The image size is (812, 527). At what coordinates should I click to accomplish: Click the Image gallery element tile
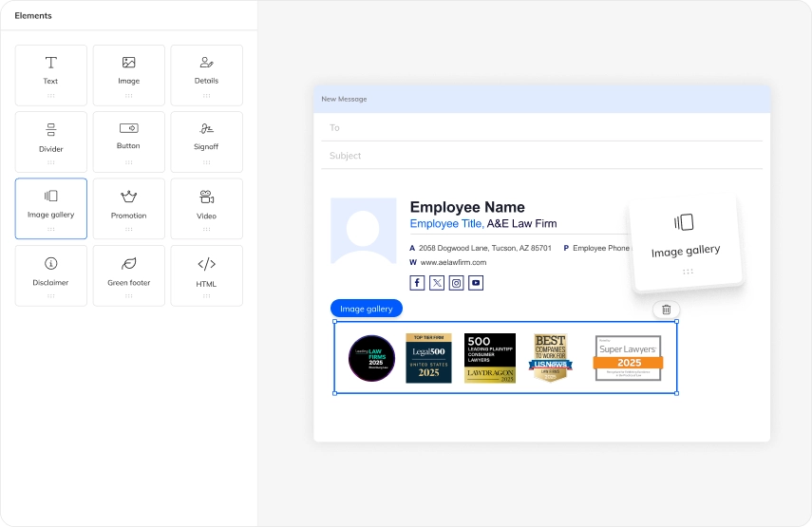[51, 208]
